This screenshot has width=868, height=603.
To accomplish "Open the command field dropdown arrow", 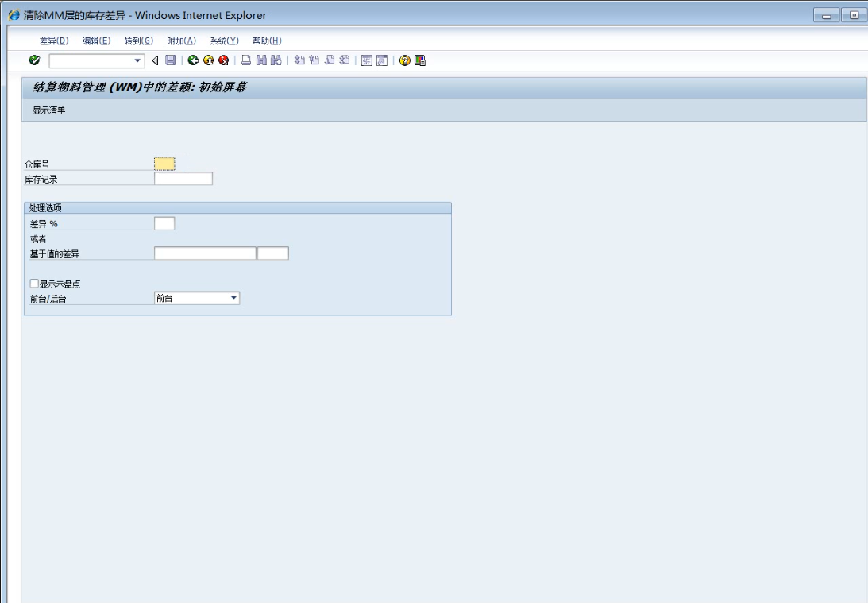I will pos(137,60).
